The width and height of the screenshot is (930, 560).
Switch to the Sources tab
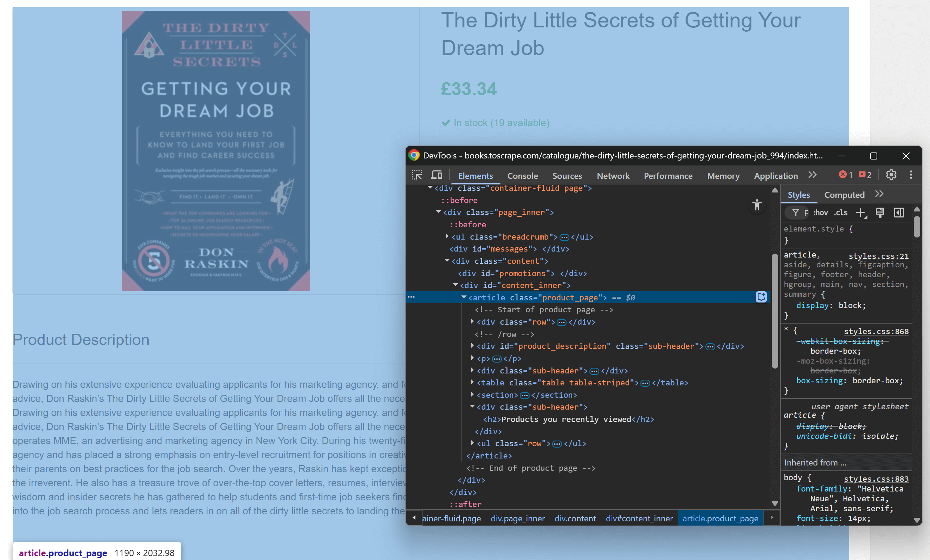click(x=567, y=176)
